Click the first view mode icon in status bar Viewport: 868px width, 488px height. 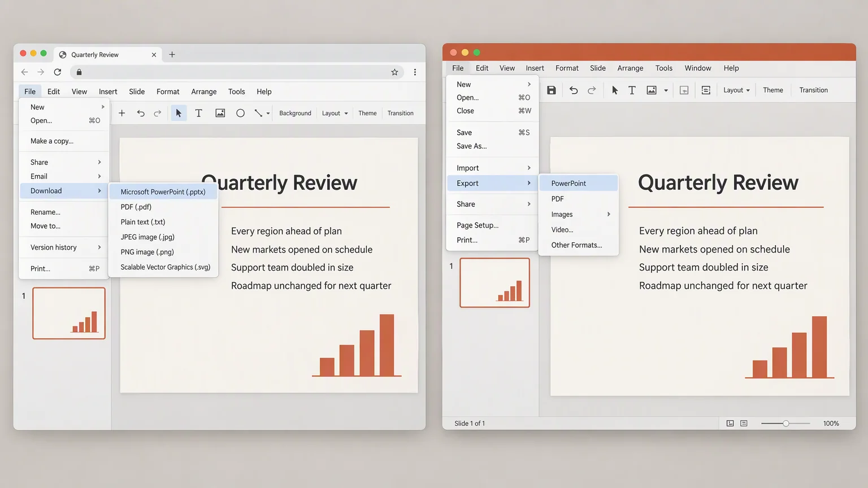[x=730, y=423]
